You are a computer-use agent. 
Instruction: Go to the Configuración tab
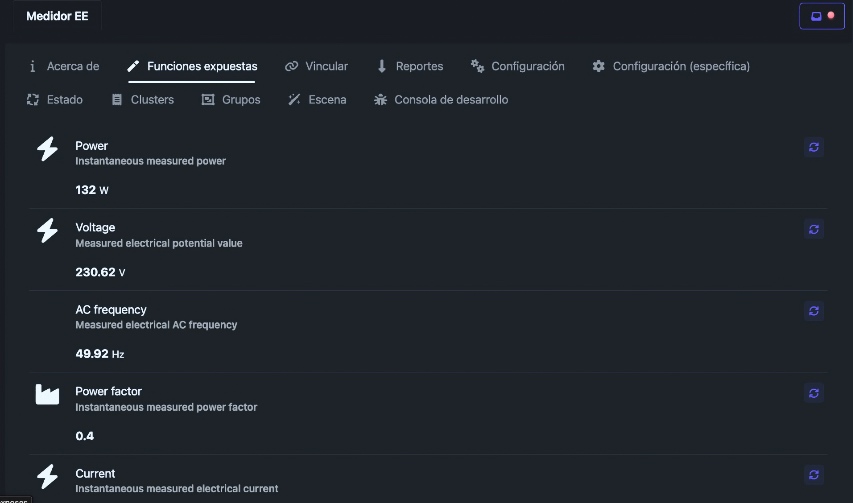517,66
